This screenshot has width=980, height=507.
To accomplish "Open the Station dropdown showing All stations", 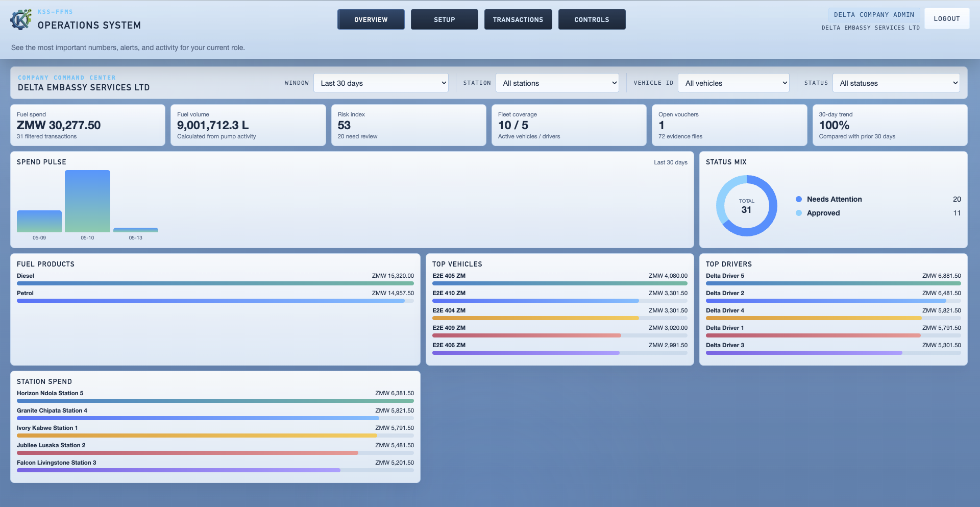I will [557, 83].
